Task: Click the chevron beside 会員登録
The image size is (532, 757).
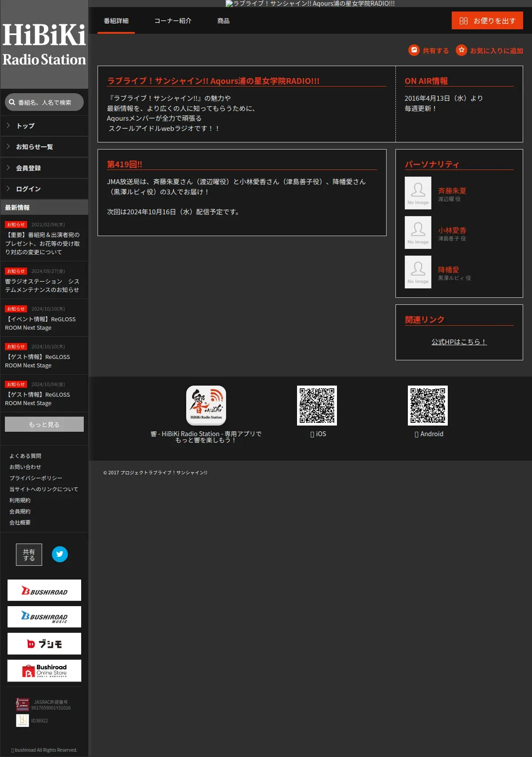Action: (x=8, y=168)
